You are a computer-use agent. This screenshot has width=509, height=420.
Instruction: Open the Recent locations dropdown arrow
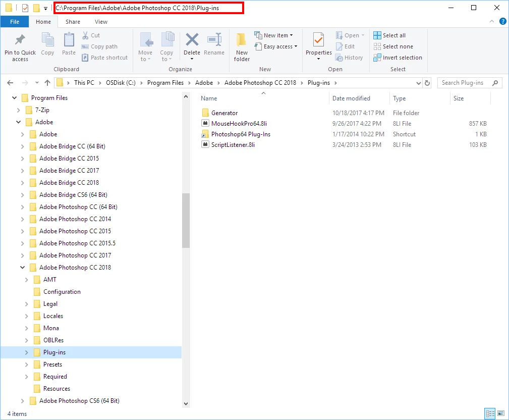click(37, 83)
